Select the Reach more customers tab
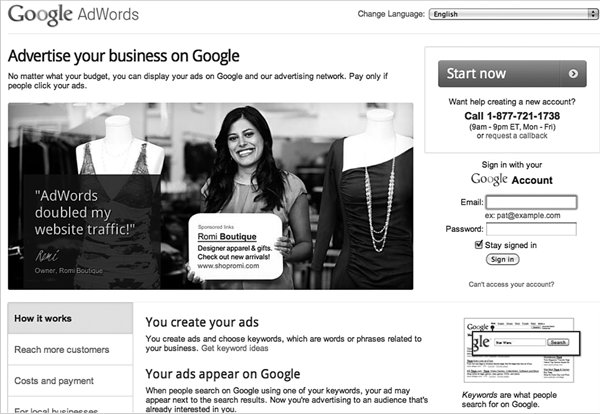This screenshot has height=414, width=600. tap(70, 349)
